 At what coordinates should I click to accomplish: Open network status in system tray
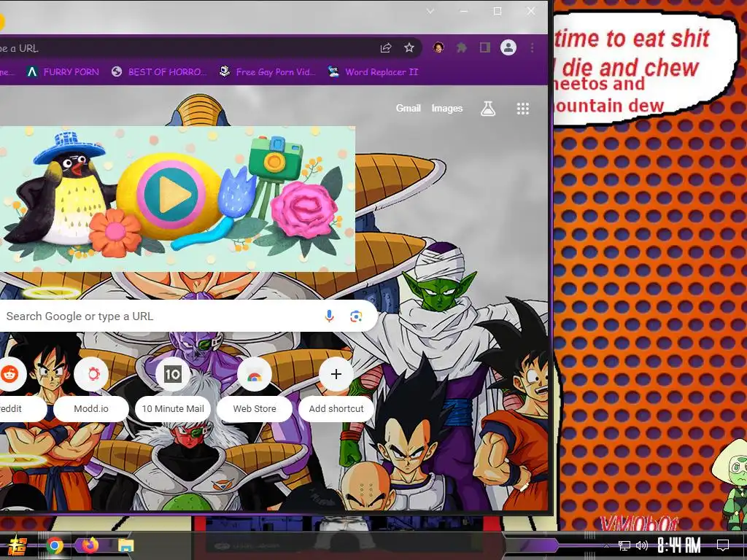[x=624, y=545]
